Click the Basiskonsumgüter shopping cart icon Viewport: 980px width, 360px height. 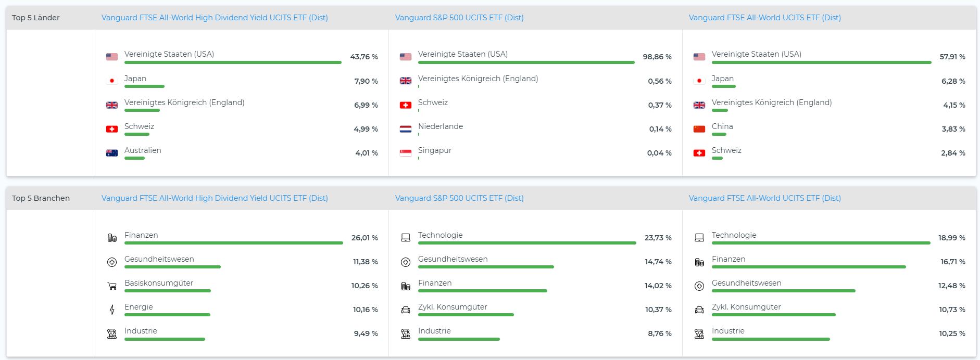pos(112,286)
